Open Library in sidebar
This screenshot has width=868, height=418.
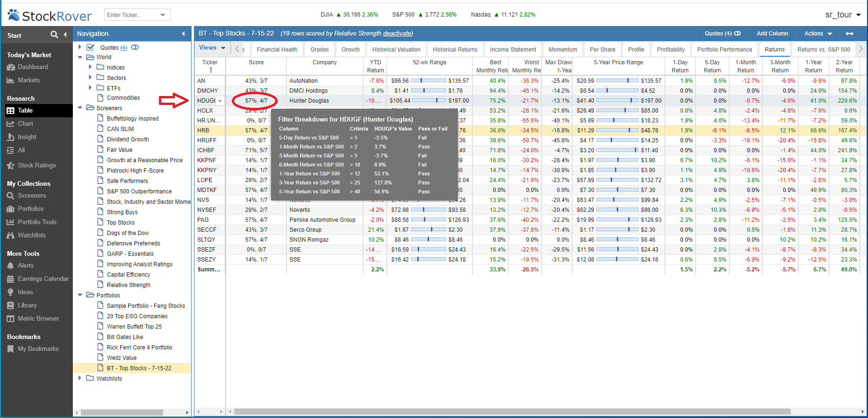click(x=22, y=305)
